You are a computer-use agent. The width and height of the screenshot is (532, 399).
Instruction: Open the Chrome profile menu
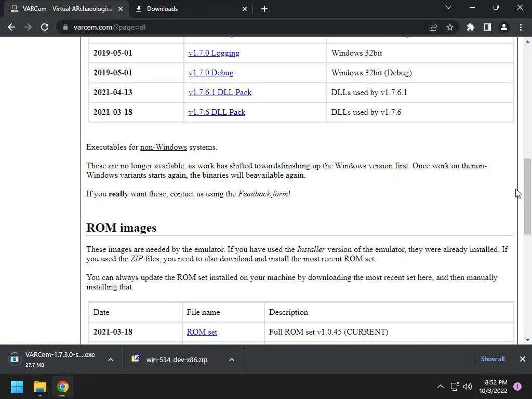point(504,27)
